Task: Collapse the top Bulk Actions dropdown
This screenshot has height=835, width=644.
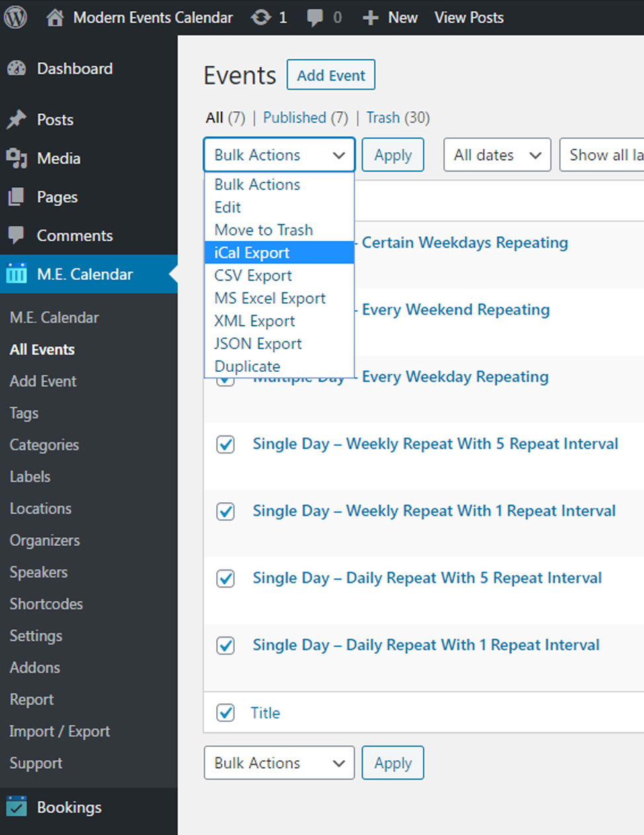Action: tap(279, 155)
